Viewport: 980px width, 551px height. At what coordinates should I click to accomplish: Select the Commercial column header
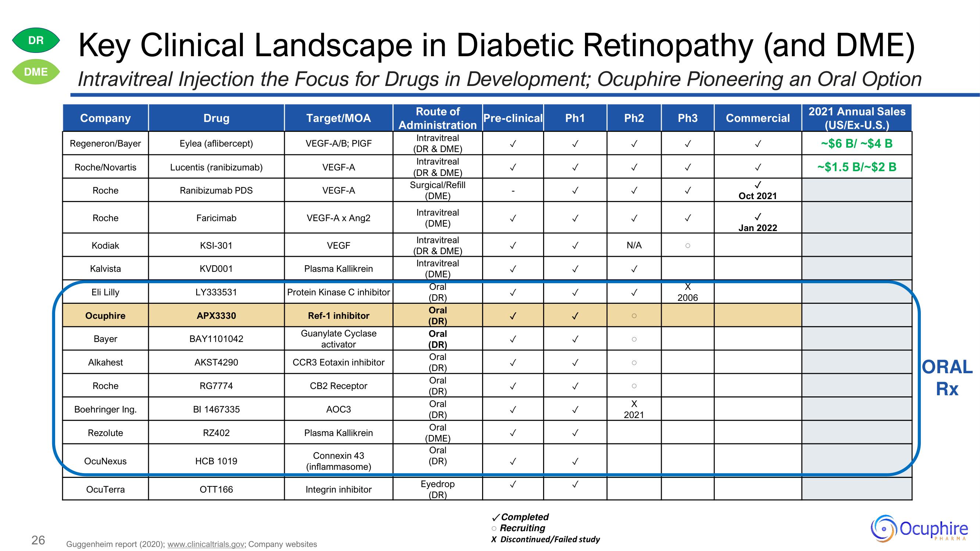758,118
